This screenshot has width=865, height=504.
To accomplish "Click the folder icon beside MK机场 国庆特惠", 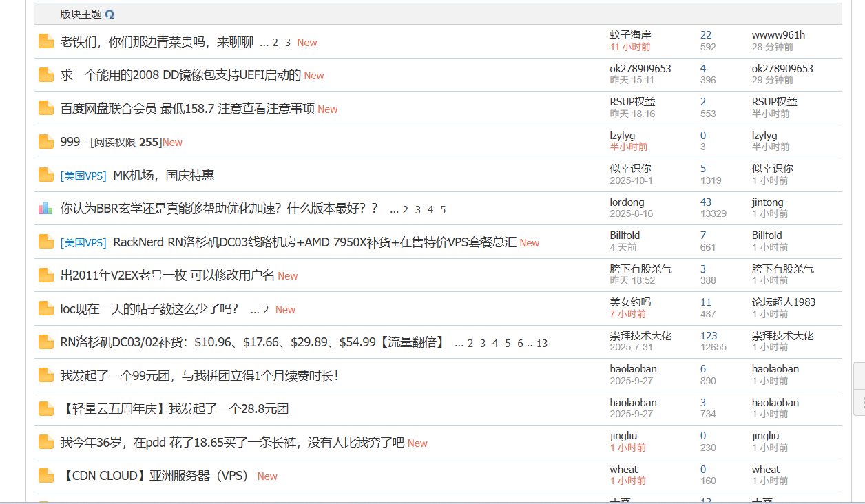I will (x=46, y=175).
